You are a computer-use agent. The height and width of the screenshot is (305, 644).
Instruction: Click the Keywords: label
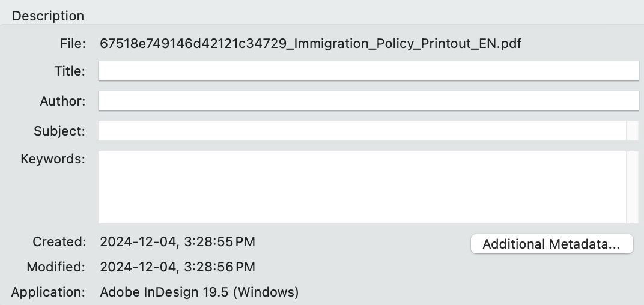pos(53,159)
